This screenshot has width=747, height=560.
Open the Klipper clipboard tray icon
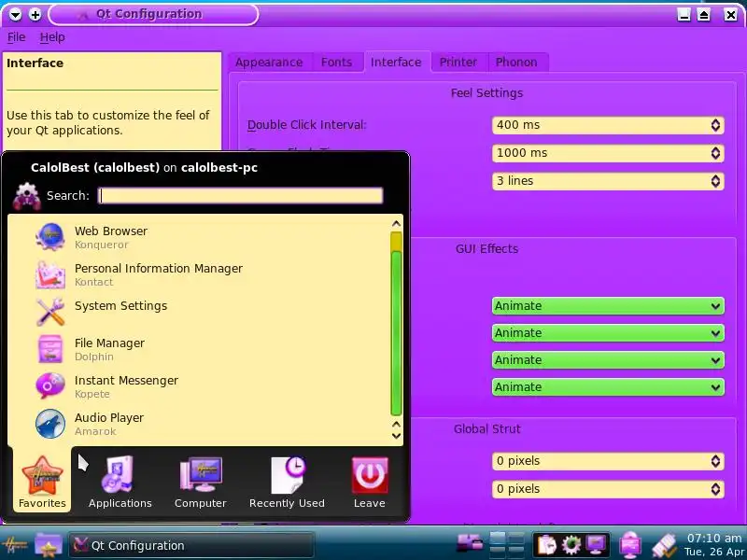[546, 545]
